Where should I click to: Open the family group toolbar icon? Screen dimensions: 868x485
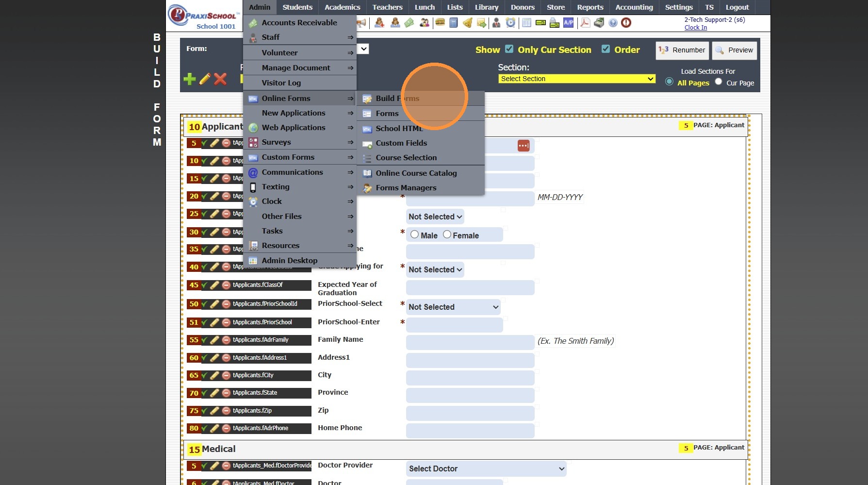coord(425,22)
